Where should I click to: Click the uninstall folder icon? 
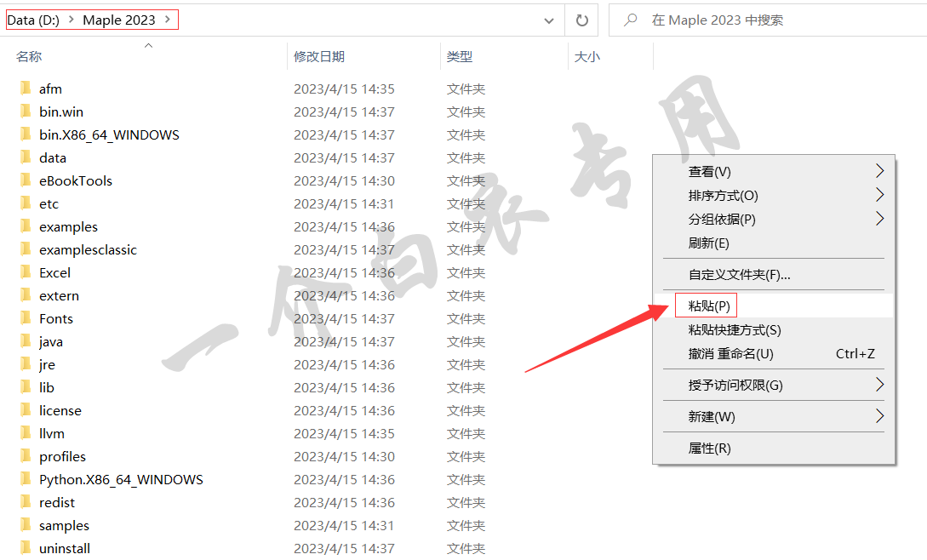[x=26, y=549]
